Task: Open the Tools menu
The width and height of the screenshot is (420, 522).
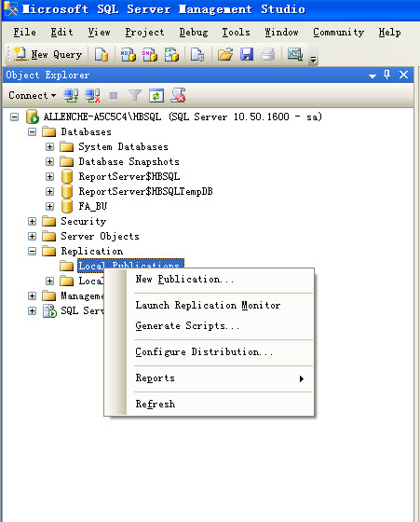Action: 237,33
